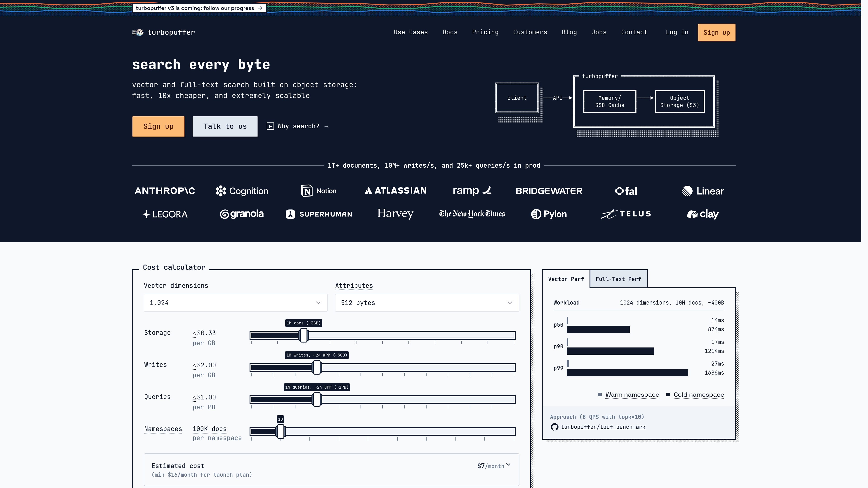Click the Legora logo

coord(165,214)
